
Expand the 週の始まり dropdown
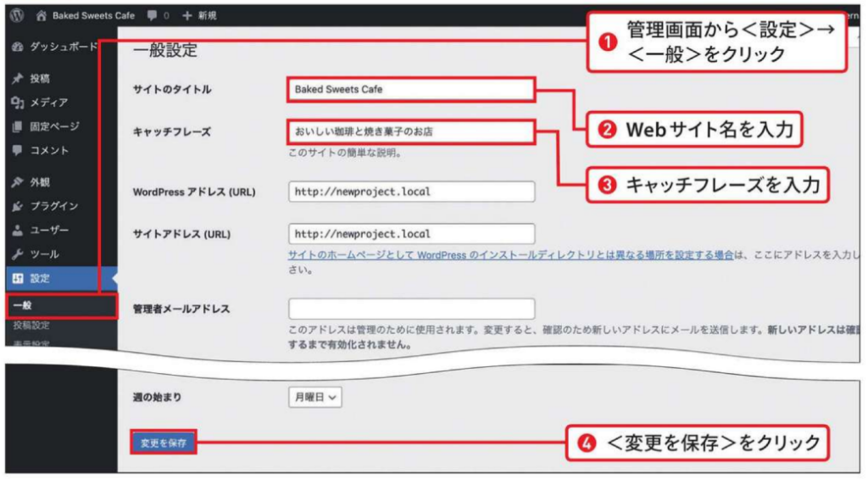[315, 396]
